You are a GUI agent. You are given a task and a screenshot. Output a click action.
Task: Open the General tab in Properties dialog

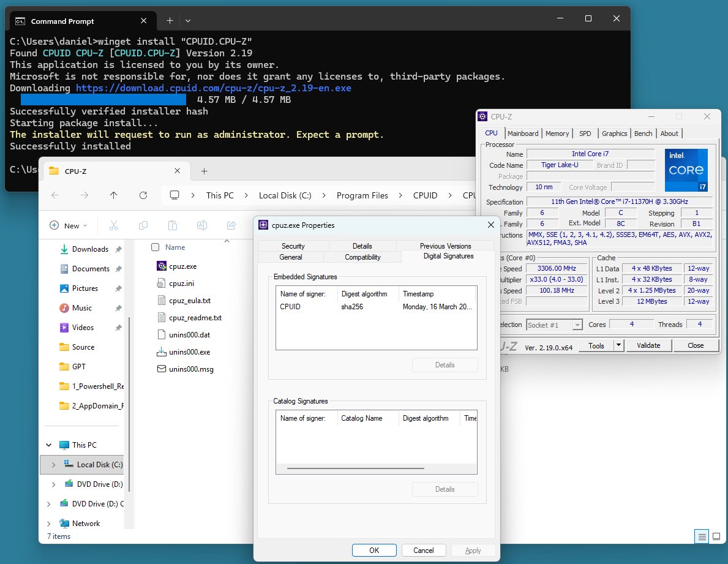pos(291,257)
